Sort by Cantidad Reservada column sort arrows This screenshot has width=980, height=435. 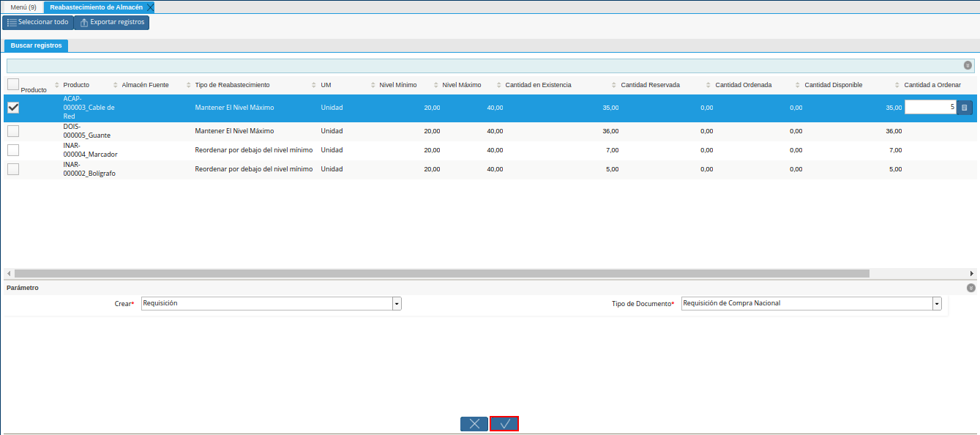(615, 85)
